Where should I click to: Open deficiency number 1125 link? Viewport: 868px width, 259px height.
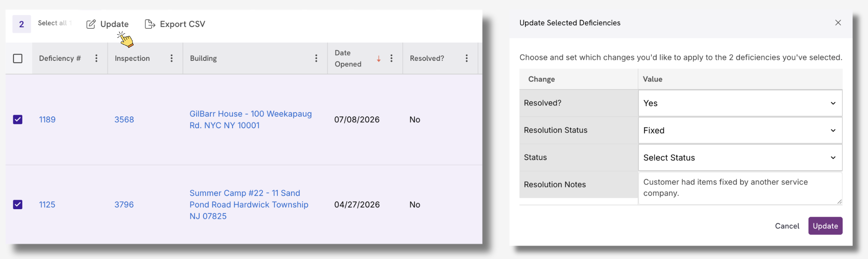pyautogui.click(x=47, y=205)
